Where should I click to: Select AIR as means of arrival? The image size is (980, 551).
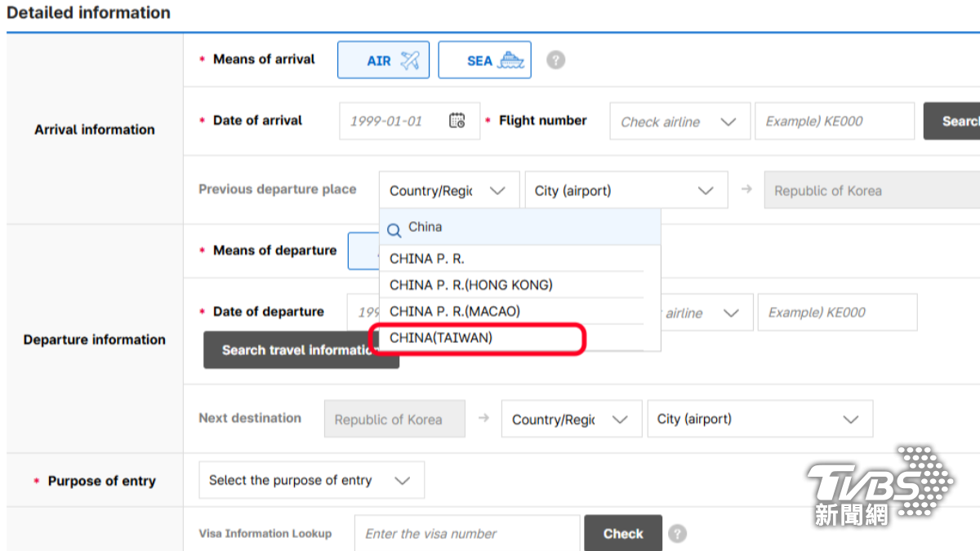point(383,60)
